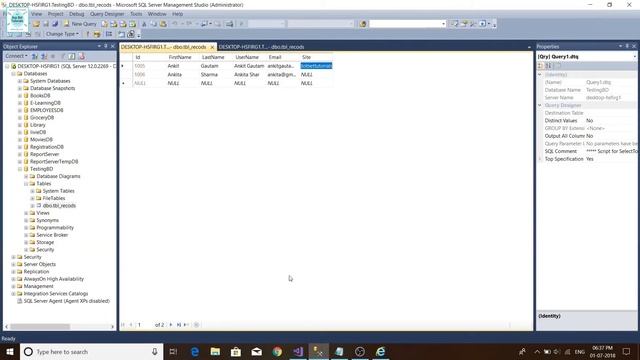640x360 pixels.
Task: Expand the Management node in Object Explorer
Action: 13,286
